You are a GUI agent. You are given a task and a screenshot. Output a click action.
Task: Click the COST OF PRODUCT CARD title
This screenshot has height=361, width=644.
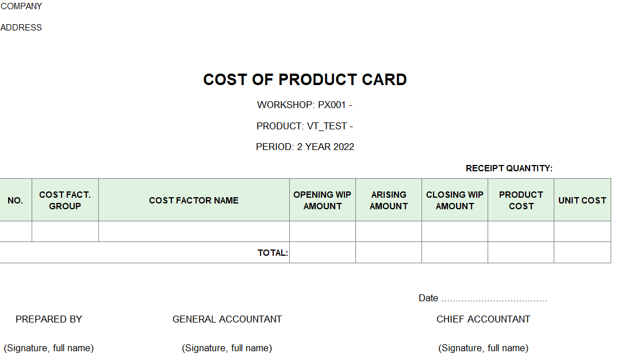(305, 79)
